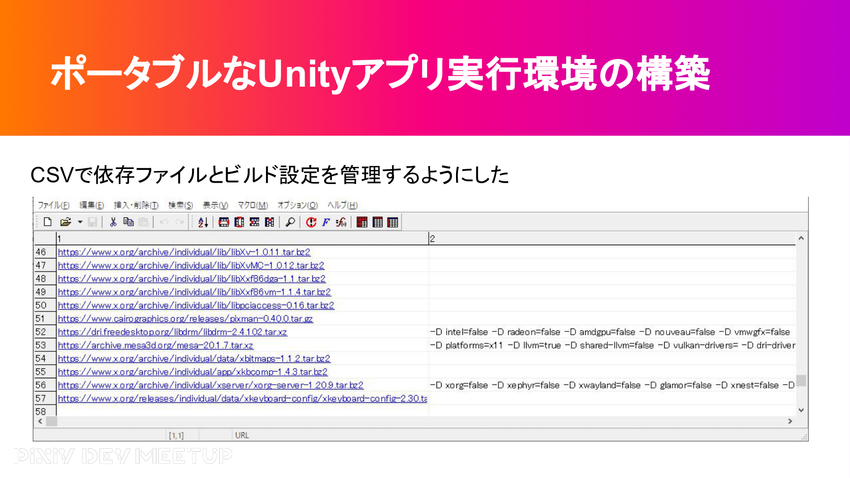Expand the Open file dropdown arrow
The width and height of the screenshot is (850, 478).
pos(80,221)
